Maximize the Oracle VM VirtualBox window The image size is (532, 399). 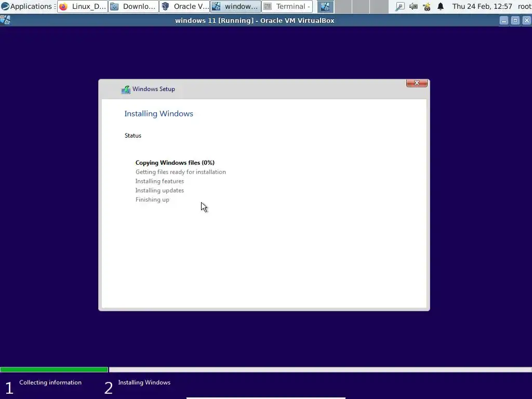[515, 21]
